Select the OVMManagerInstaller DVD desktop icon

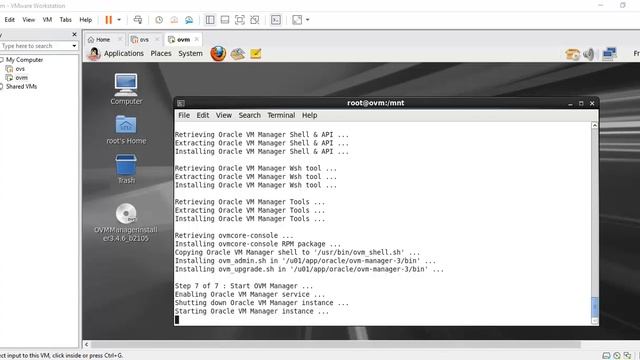pos(126,222)
